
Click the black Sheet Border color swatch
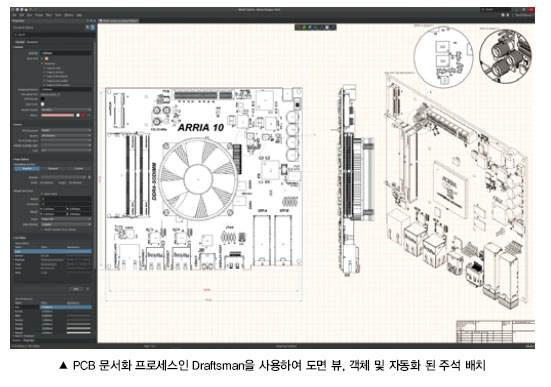point(43,99)
